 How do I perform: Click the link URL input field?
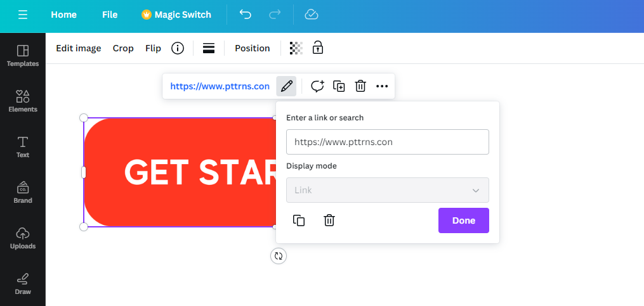tap(387, 142)
